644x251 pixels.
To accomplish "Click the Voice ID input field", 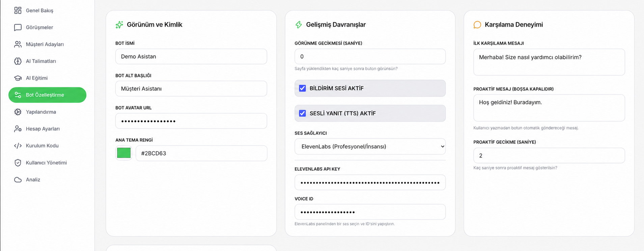I will point(370,212).
